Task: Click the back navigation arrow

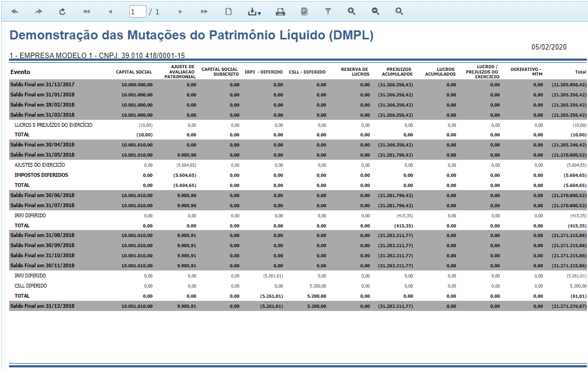Action: click(x=15, y=11)
